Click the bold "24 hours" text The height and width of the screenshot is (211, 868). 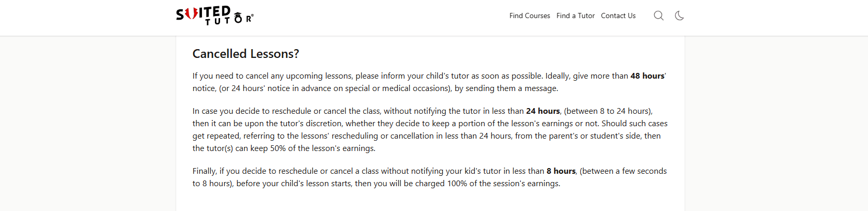point(542,111)
